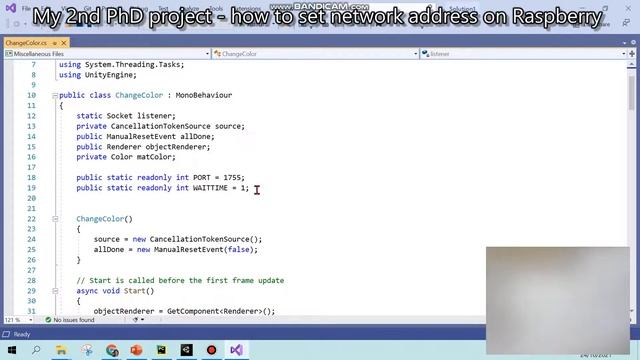Open the Windows Start menu
This screenshot has width=640, height=360.
(12, 350)
